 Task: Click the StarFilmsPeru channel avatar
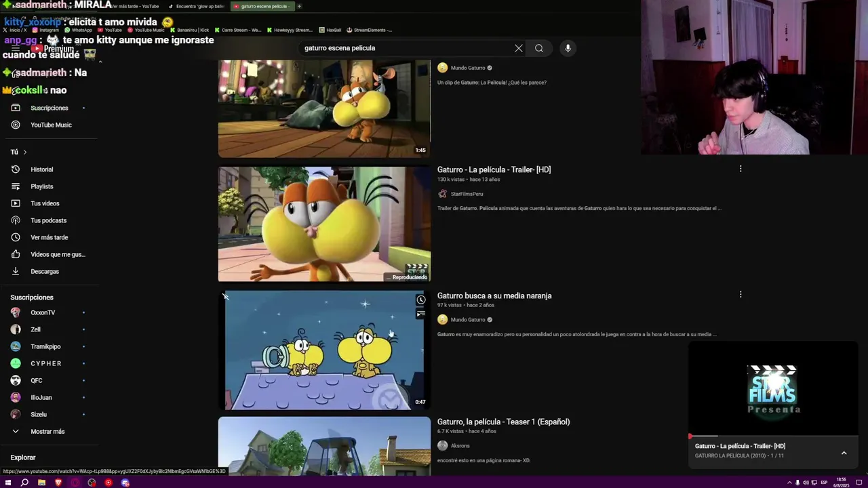pos(443,194)
